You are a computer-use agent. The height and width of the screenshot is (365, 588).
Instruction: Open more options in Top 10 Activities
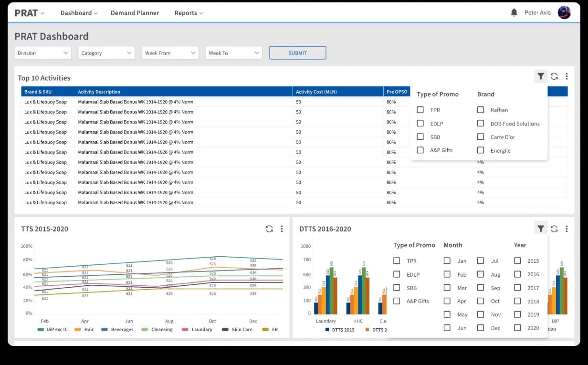pyautogui.click(x=567, y=76)
